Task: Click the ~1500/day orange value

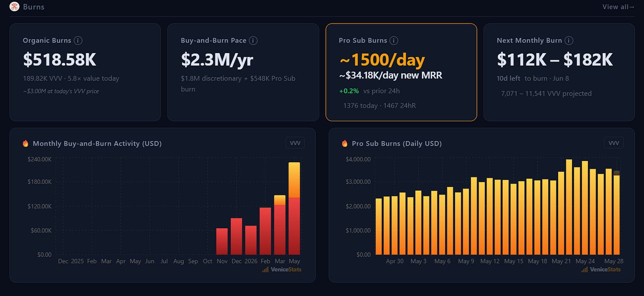Action: point(382,60)
